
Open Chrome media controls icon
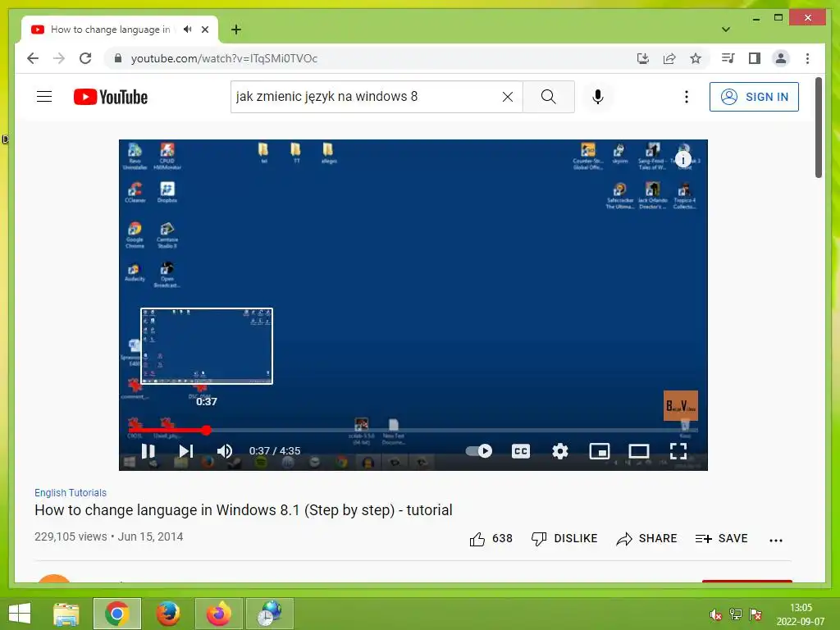(x=728, y=58)
